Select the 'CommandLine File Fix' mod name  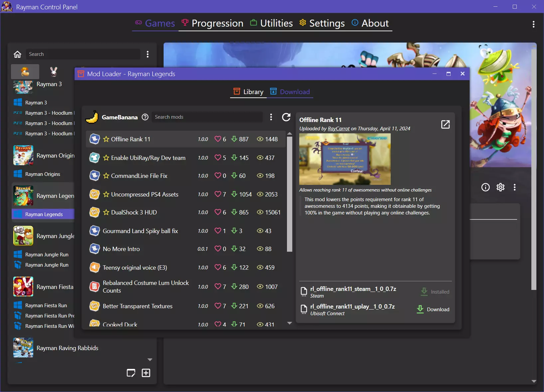pos(139,176)
